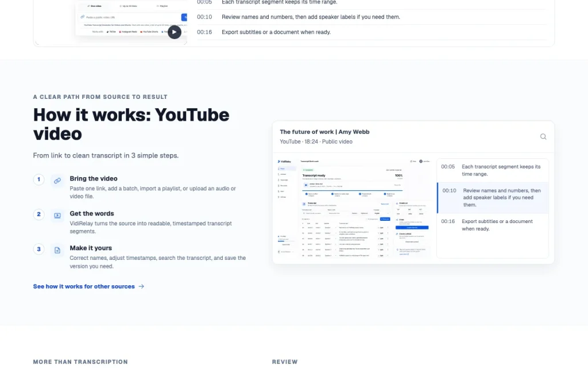Image resolution: width=588 pixels, height=368 pixels.
Task: Click the A CLEAR PATH FROM SOURCE TO RESULT label
Action: (x=100, y=97)
